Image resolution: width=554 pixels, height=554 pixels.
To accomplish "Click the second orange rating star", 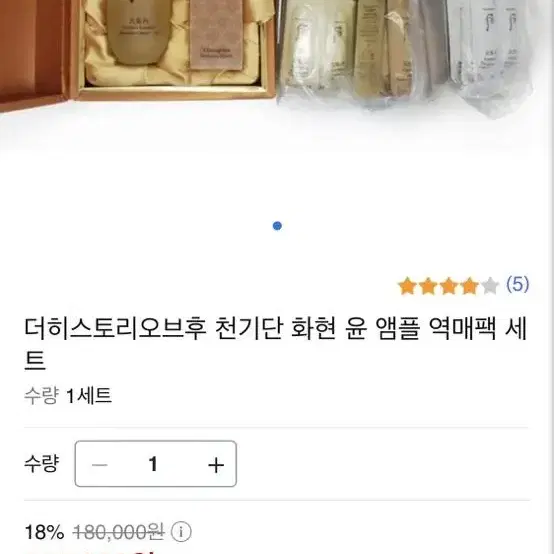I will pyautogui.click(x=428, y=286).
